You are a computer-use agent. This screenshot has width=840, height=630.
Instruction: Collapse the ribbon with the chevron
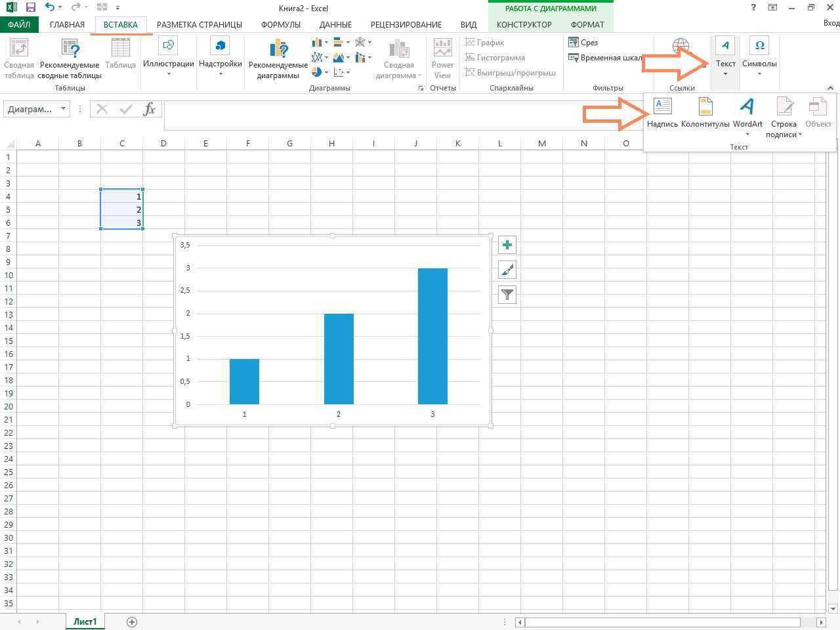point(830,88)
